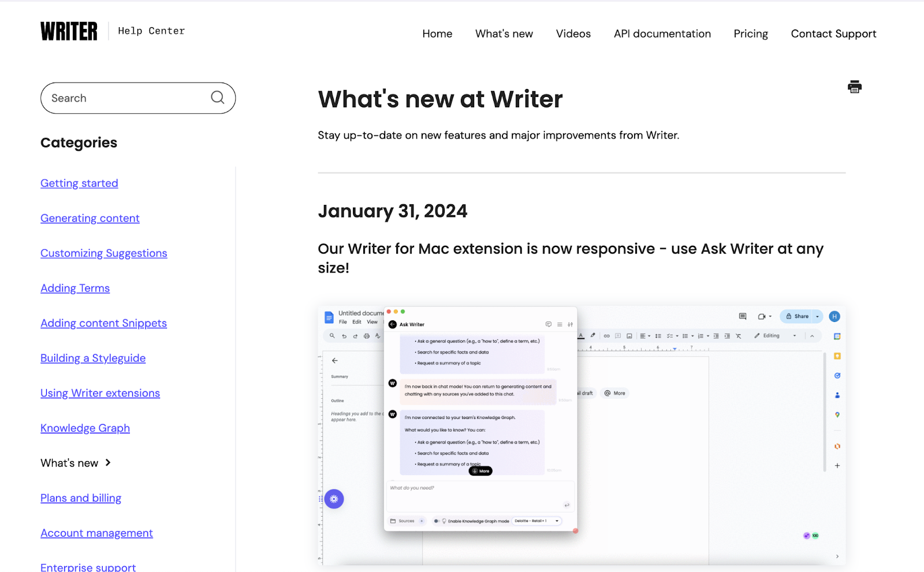Image resolution: width=924 pixels, height=572 pixels.
Task: Select Videos in the top navigation
Action: tap(573, 33)
